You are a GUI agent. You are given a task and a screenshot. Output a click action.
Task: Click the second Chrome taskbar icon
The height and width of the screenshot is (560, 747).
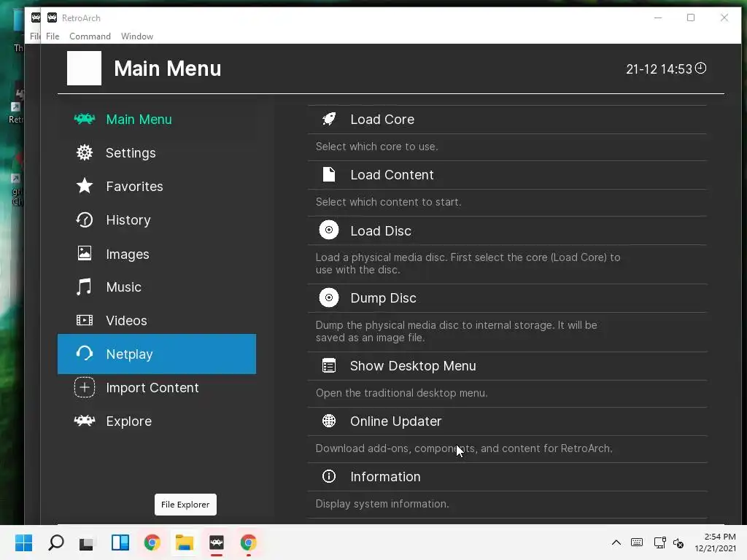click(248, 542)
